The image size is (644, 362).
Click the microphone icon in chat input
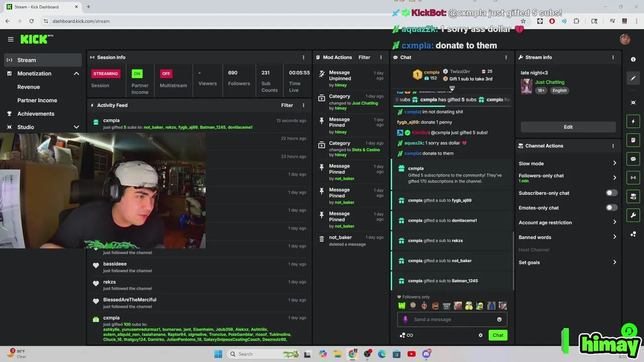406,319
